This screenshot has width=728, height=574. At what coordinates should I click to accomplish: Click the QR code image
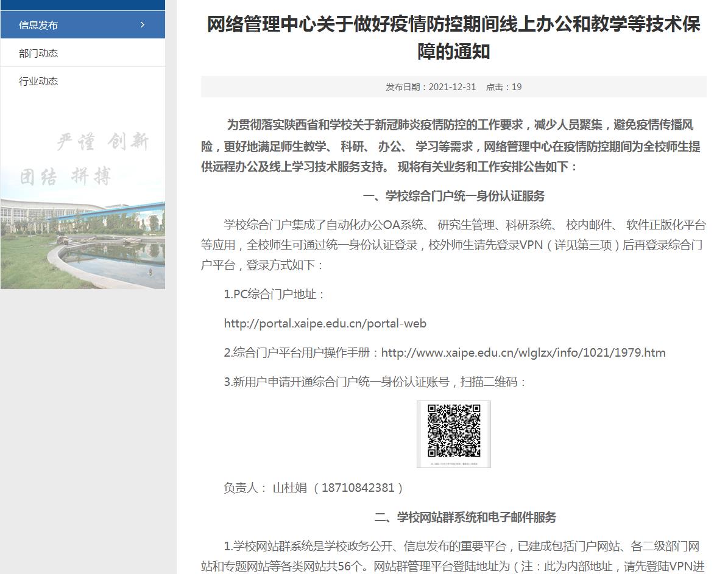[453, 433]
